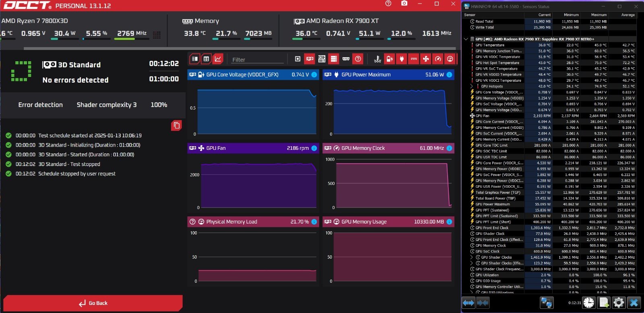Expand the GPU Shader Clocks row
This screenshot has width=644, height=313.
pyautogui.click(x=472, y=257)
